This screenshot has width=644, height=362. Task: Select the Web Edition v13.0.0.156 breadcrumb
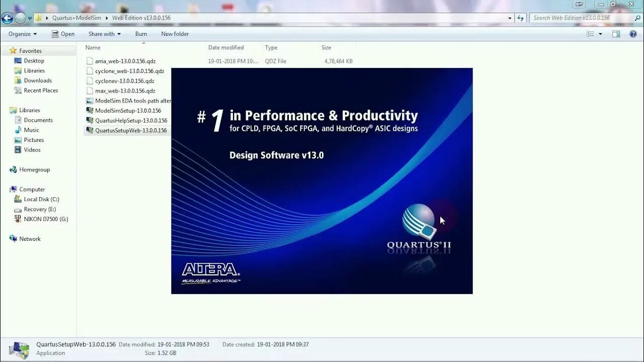click(141, 18)
